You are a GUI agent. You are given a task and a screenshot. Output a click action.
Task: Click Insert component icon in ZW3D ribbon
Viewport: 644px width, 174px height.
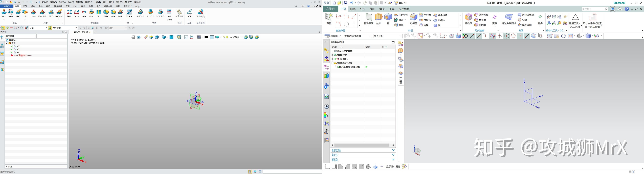pos(4,13)
